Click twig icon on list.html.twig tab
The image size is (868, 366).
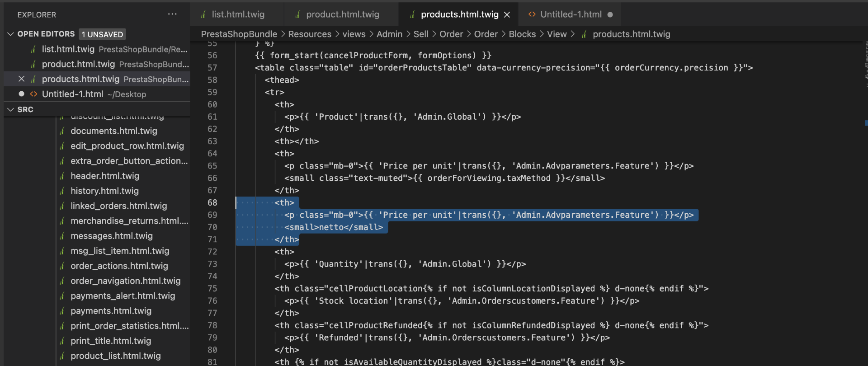(203, 14)
